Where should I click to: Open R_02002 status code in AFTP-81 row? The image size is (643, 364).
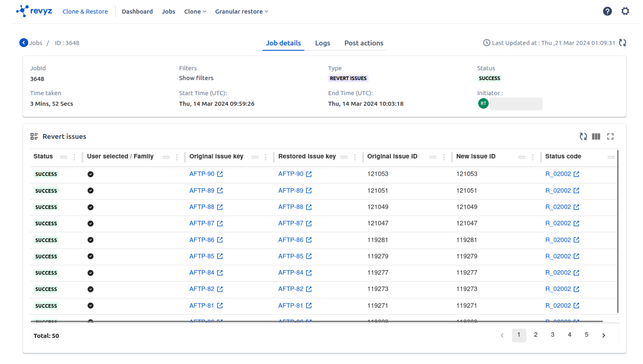pyautogui.click(x=558, y=306)
